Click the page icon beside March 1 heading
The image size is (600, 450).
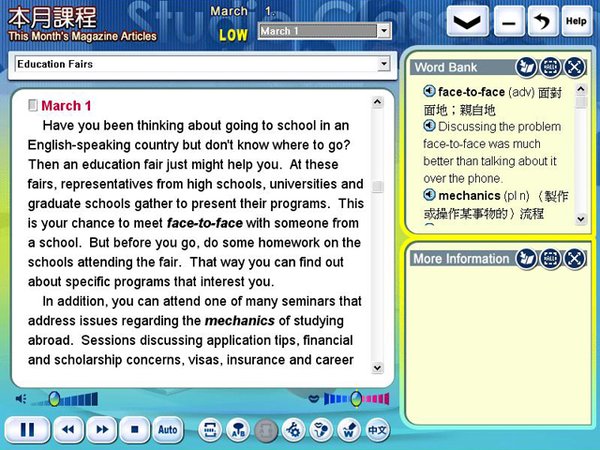pyautogui.click(x=33, y=105)
